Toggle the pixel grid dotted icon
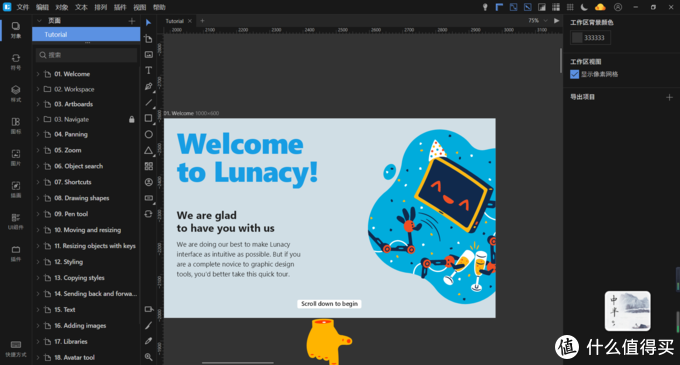 point(570,7)
